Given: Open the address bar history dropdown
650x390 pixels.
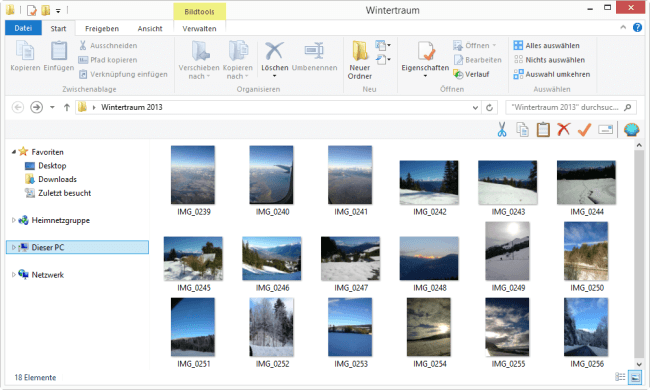Looking at the screenshot, I should [475, 107].
